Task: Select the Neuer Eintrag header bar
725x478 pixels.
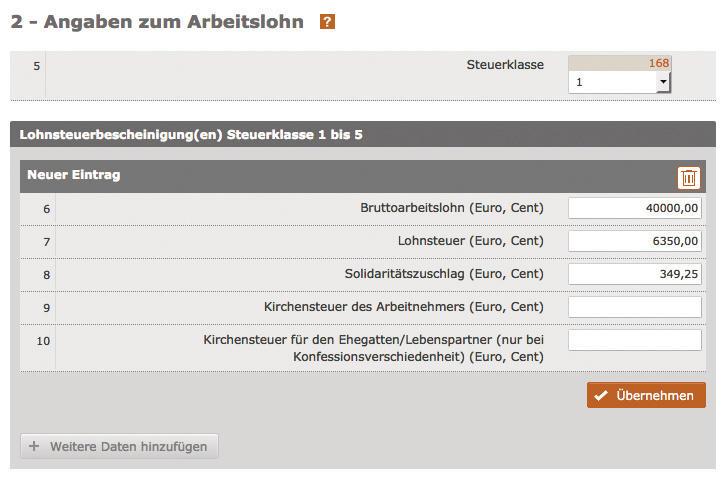Action: (363, 177)
